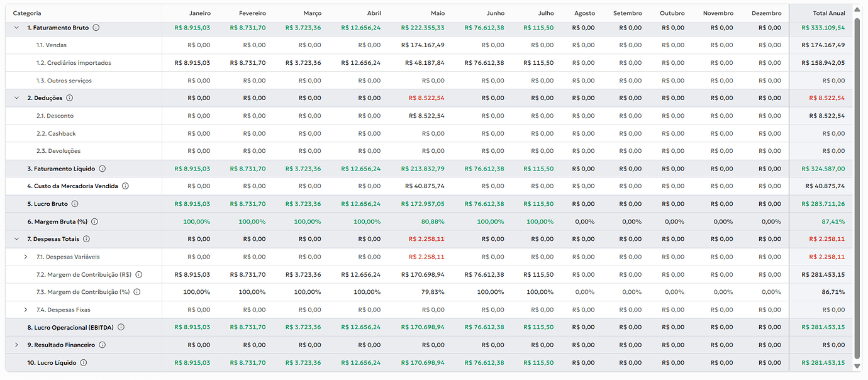The width and height of the screenshot is (868, 380).
Task: Click the Crediários importados row label
Action: coord(74,63)
